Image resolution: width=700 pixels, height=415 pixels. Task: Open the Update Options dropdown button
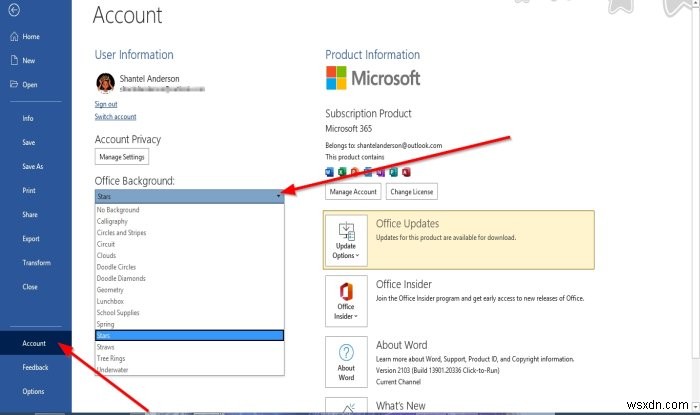346,241
